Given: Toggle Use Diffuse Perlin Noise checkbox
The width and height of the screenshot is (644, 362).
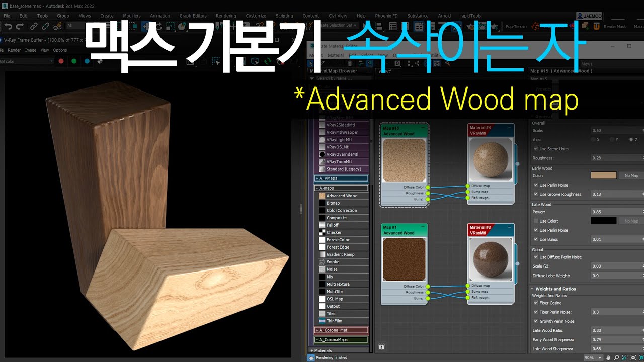Looking at the screenshot, I should [535, 257].
